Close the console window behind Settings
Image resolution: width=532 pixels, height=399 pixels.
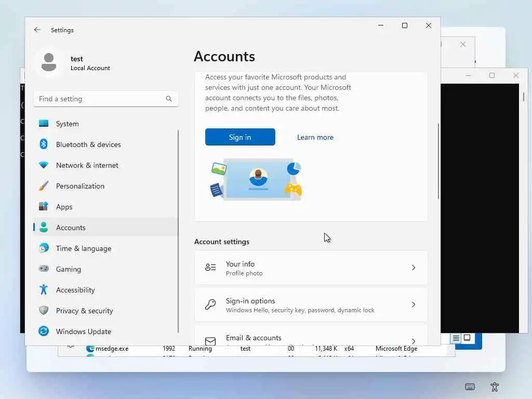click(516, 75)
